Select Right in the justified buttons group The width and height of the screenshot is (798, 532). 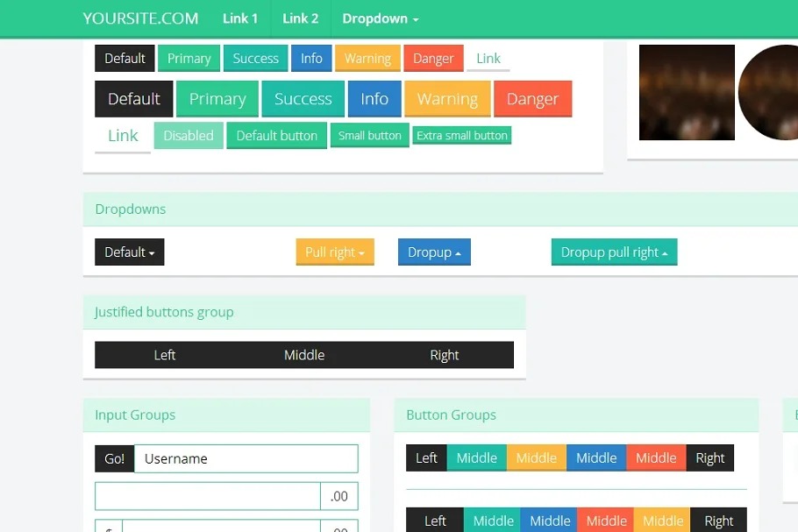(444, 355)
